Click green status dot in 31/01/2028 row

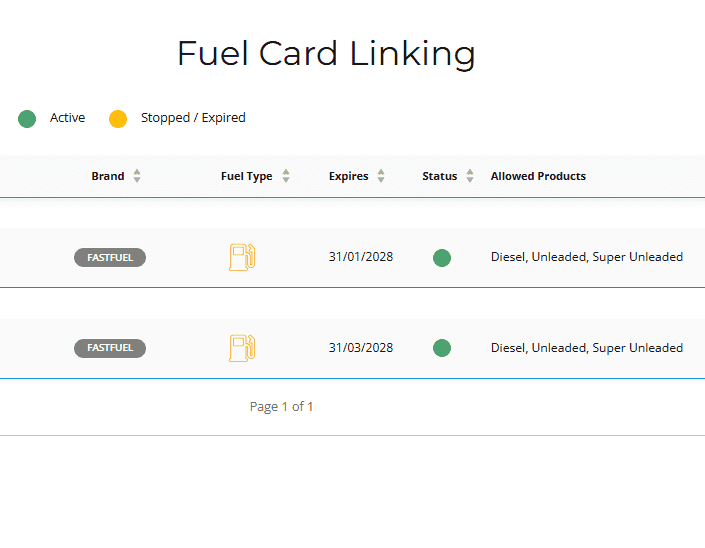441,258
